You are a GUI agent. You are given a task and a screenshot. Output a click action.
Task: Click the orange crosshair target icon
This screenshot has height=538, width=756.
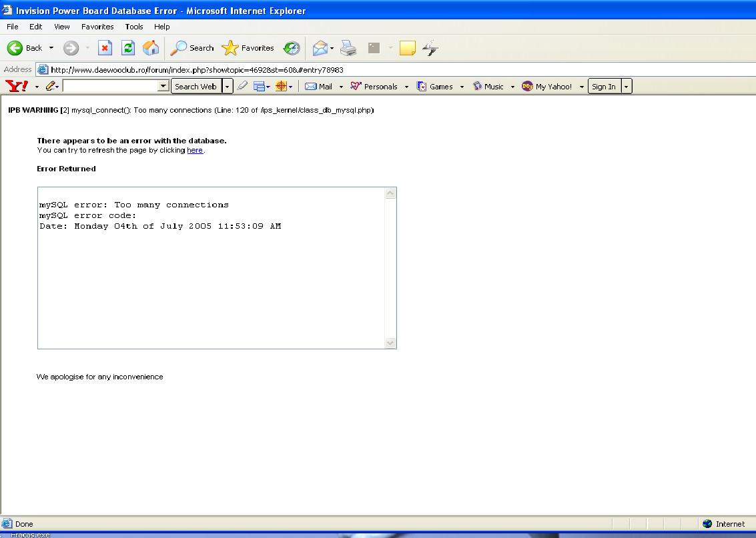pos(281,86)
